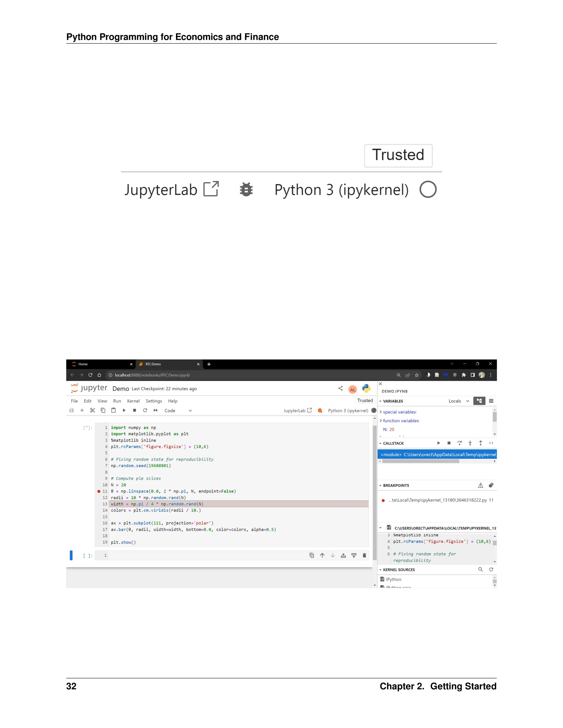563x728 pixels.
Task: Copy the cell using the notebook toolbar copy icon
Action: (x=103, y=410)
